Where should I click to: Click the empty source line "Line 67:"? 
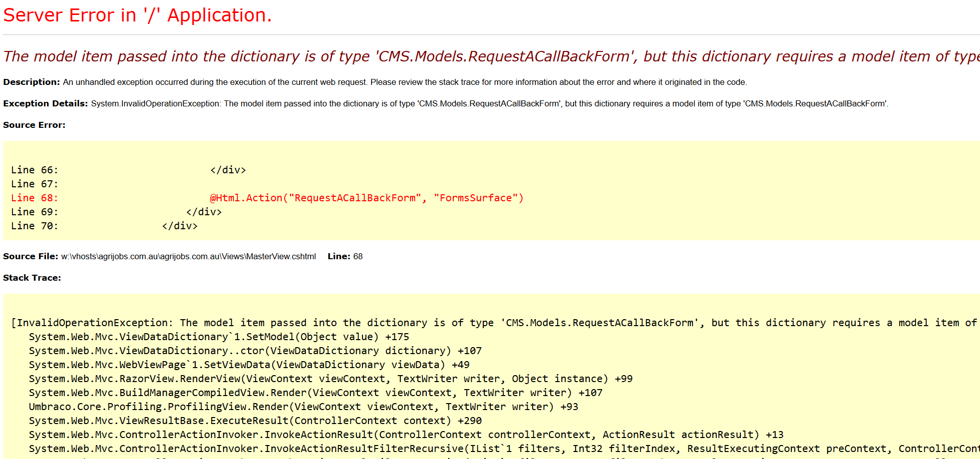point(34,184)
